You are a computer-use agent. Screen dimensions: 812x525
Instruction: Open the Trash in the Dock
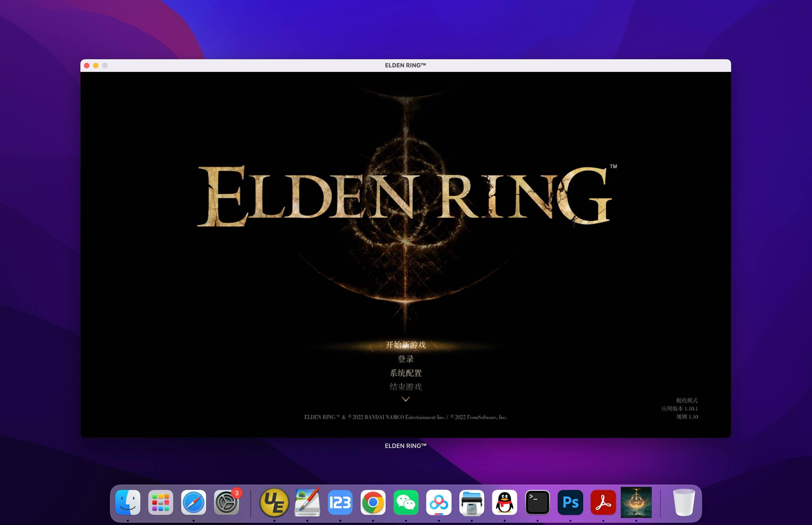684,502
